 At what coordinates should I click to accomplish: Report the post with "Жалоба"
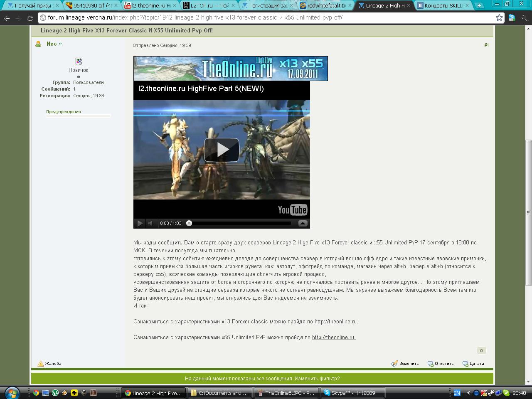tap(50, 363)
